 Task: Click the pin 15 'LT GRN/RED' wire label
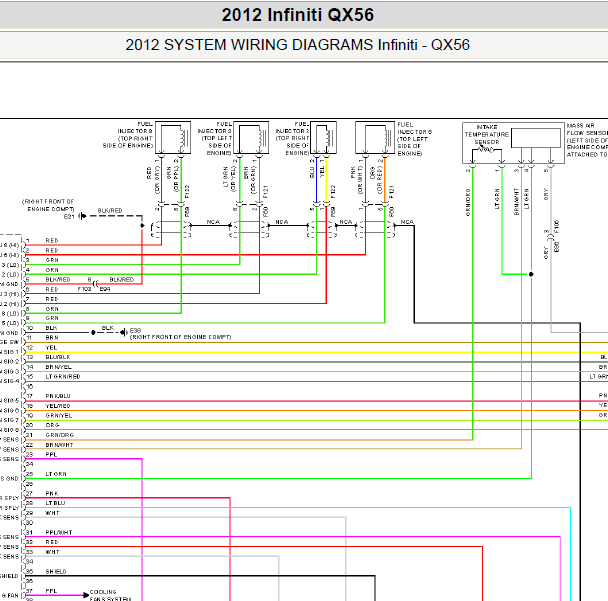coord(63,376)
